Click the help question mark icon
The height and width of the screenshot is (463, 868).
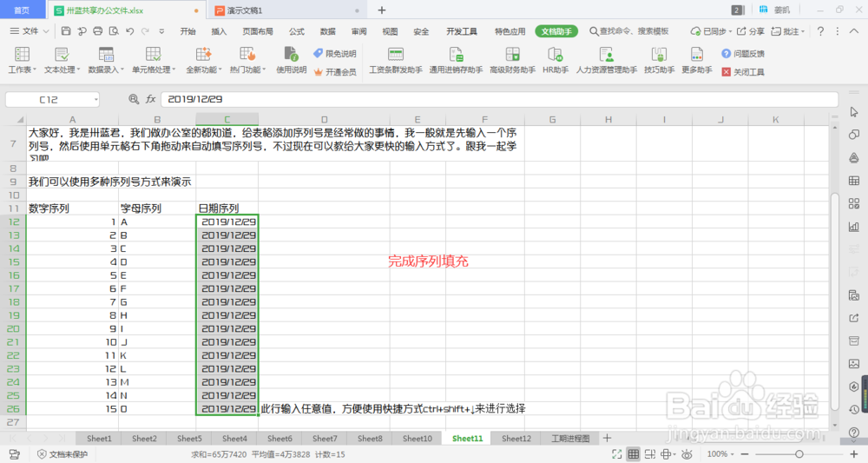pyautogui.click(x=820, y=31)
